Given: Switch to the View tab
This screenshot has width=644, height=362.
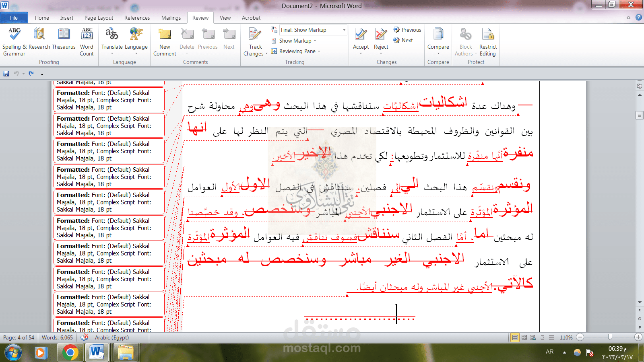Looking at the screenshot, I should [225, 18].
